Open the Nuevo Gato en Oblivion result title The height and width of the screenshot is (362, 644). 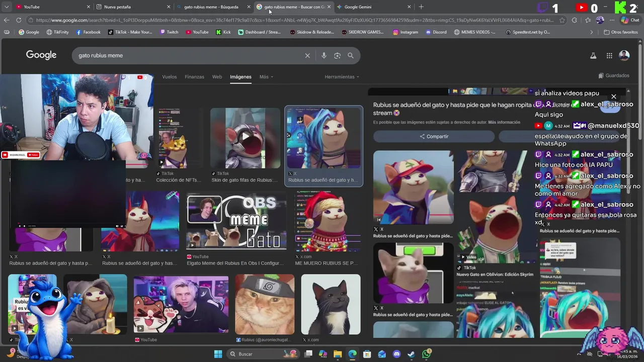pyautogui.click(x=495, y=275)
